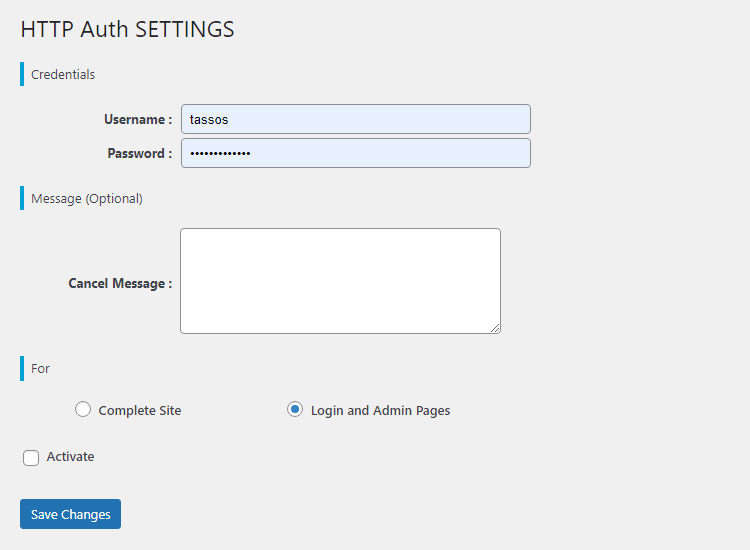Click the HTTP Auth SETTINGS title
The image size is (750, 550).
click(x=127, y=29)
